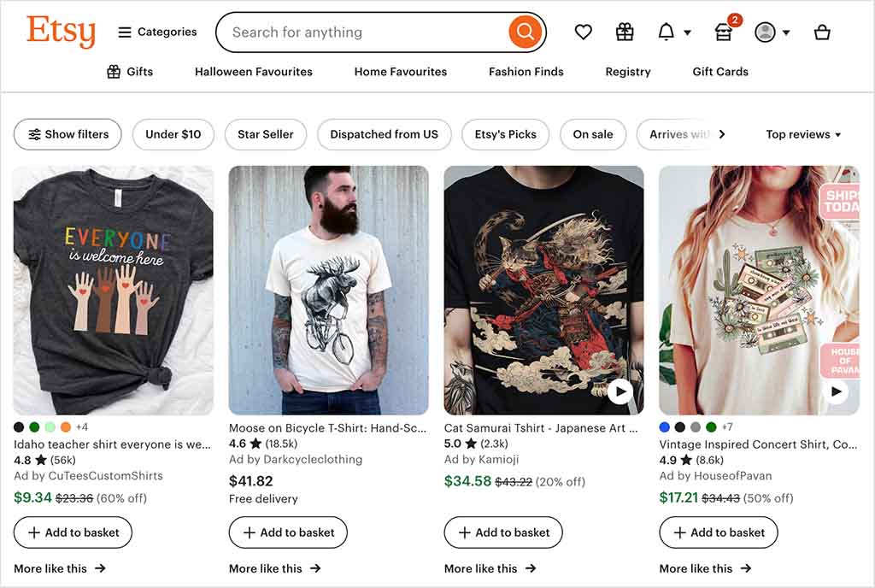Open favourites heart icon in header

[x=584, y=32]
